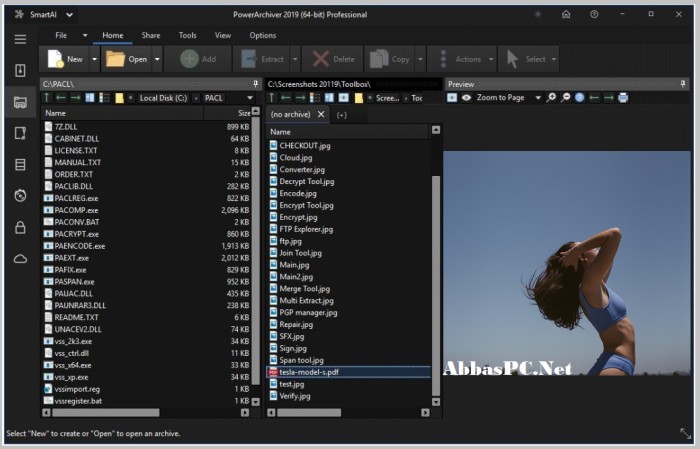Expand the PACL path history dropdown
This screenshot has width=700, height=449.
pos(250,98)
